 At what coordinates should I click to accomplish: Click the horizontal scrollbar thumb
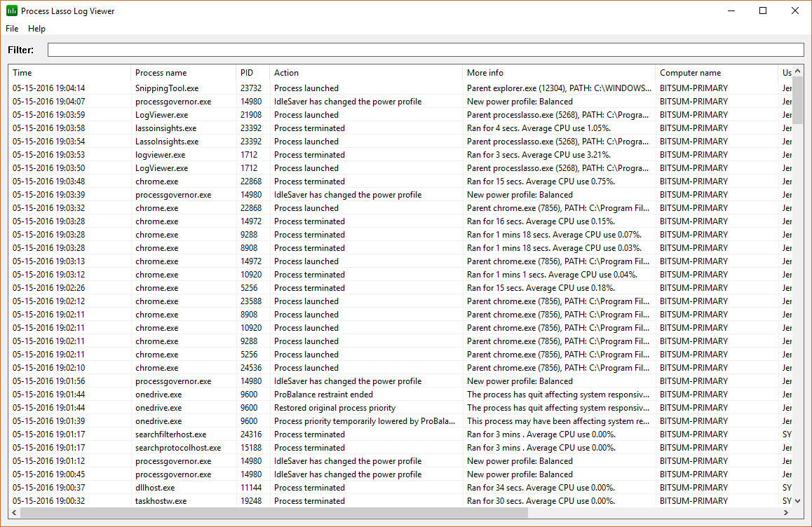274,512
